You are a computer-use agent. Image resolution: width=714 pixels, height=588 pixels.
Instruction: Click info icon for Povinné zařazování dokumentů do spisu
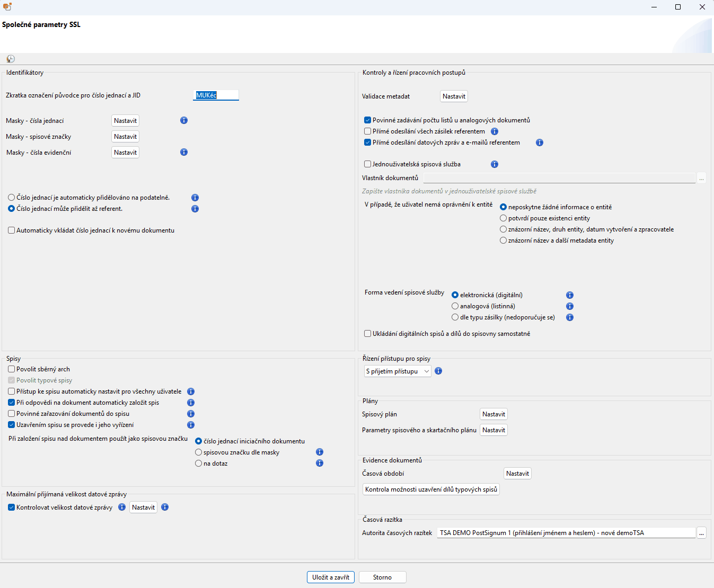coord(191,414)
